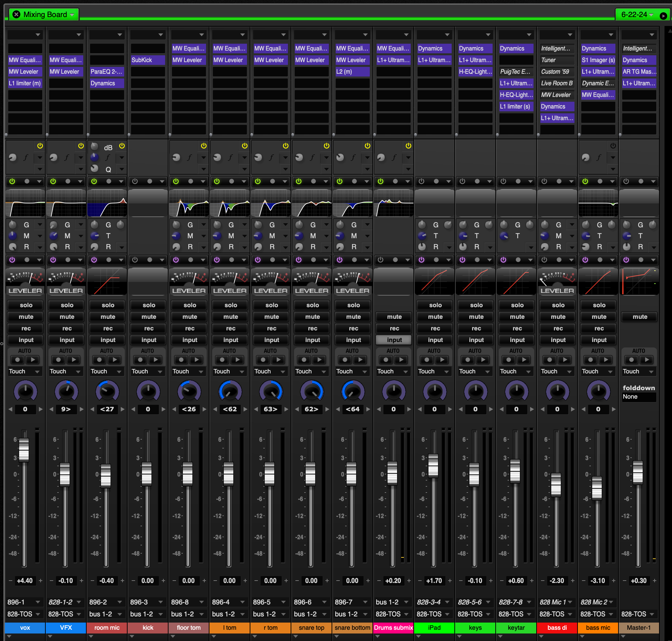Open the Live Room B insert on bass di
This screenshot has height=641, width=672.
tap(557, 83)
